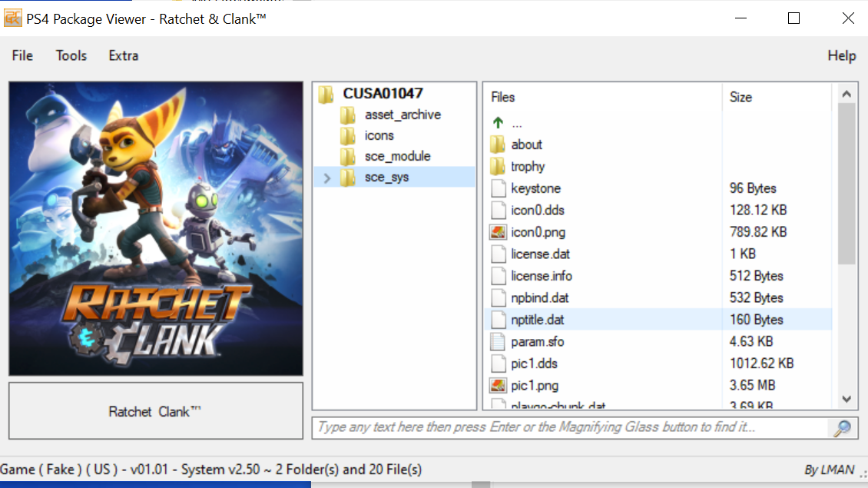This screenshot has height=488, width=868.
Task: Click the magnifying glass search icon
Action: (843, 427)
